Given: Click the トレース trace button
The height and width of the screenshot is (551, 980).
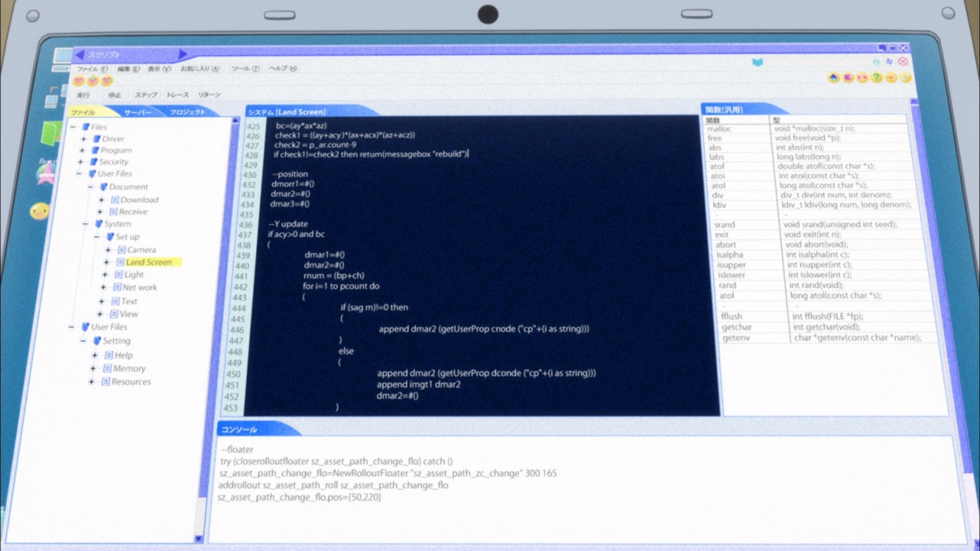Looking at the screenshot, I should pyautogui.click(x=178, y=95).
